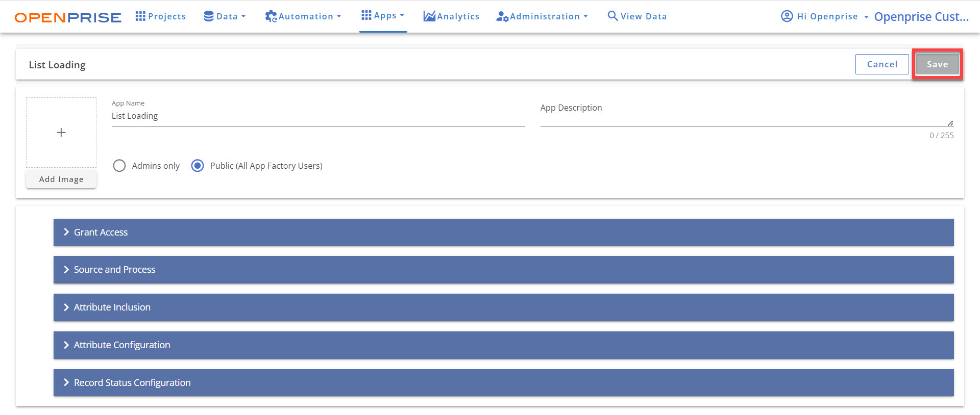Click the Administration user-gear icon
This screenshot has width=980, height=415.
(x=502, y=16)
